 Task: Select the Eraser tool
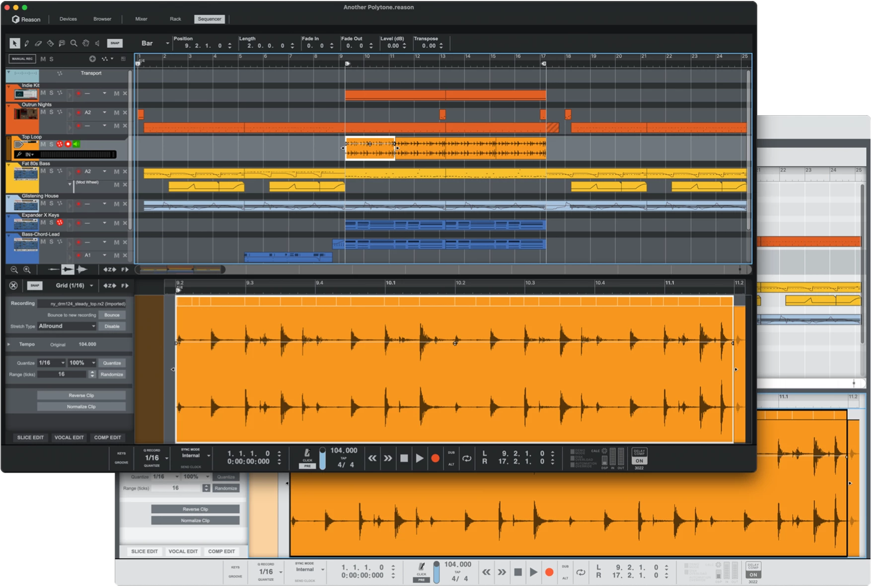coord(38,44)
